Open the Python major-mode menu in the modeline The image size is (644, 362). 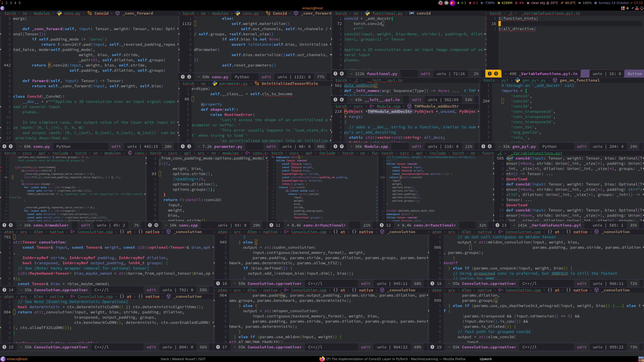click(64, 146)
